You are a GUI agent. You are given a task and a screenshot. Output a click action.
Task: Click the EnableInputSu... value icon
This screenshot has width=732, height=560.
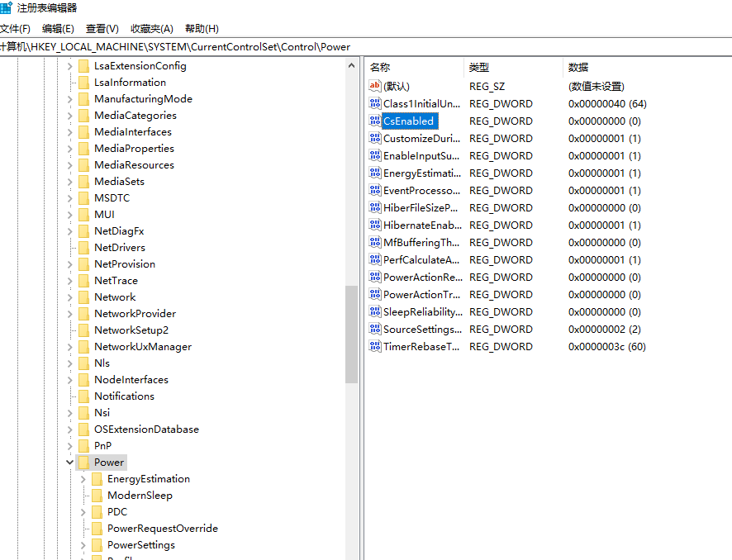click(375, 155)
